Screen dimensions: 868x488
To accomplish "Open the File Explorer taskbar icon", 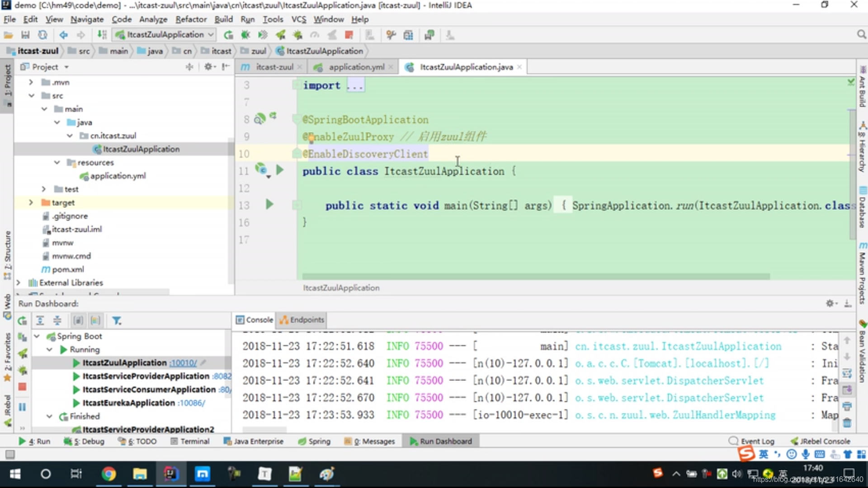I will [x=140, y=474].
